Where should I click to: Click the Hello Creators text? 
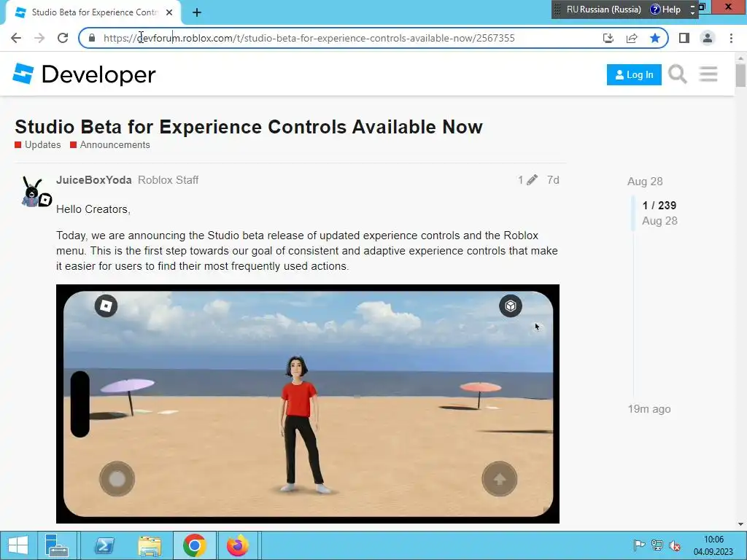(x=93, y=209)
